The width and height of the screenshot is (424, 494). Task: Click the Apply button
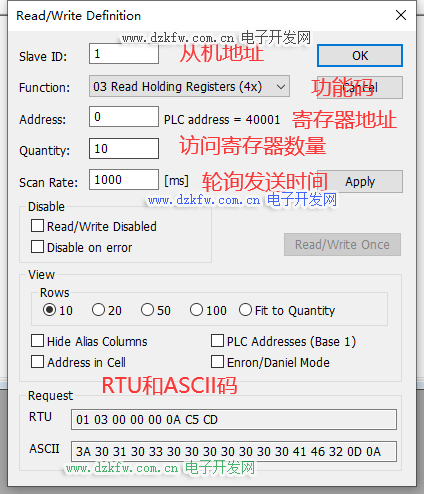click(360, 182)
